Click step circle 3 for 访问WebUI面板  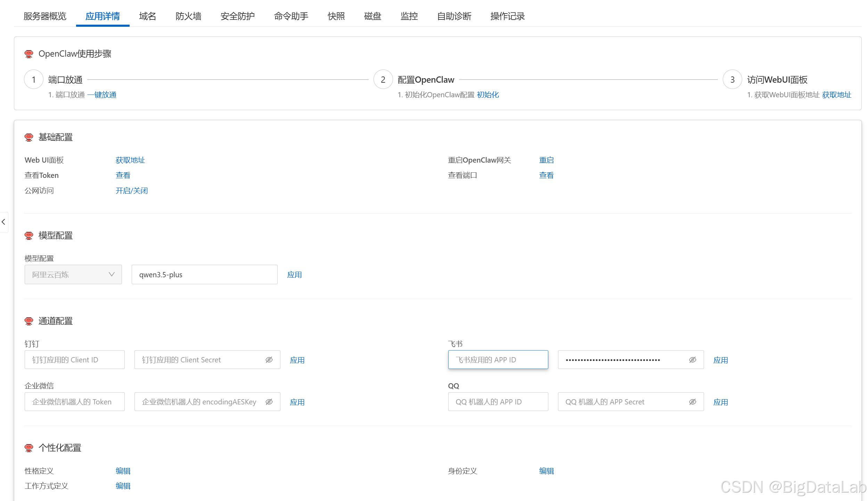coord(732,79)
